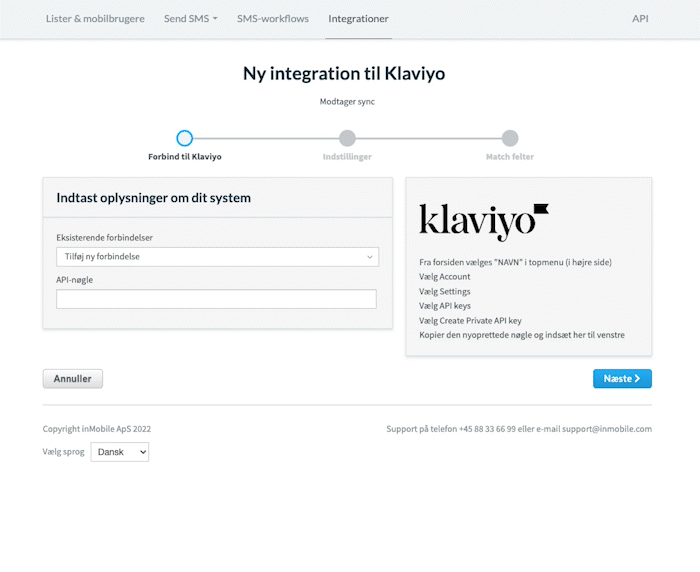Open the Vælg sprog Dansk dropdown
Viewport: 700px width, 572px height.
point(120,452)
